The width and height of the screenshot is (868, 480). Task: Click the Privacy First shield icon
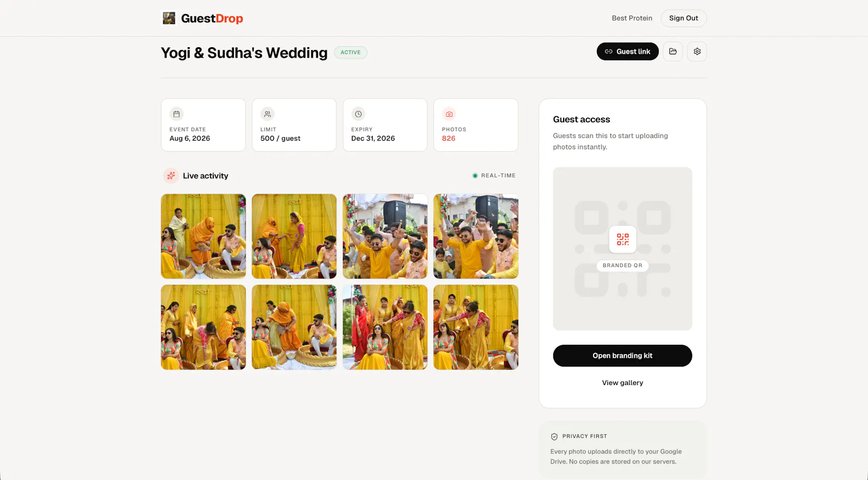(x=554, y=437)
